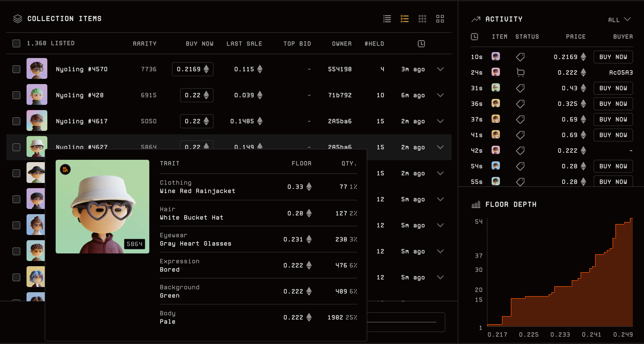
Task: Click 0.2169 buy now price for #4570
Action: (192, 69)
